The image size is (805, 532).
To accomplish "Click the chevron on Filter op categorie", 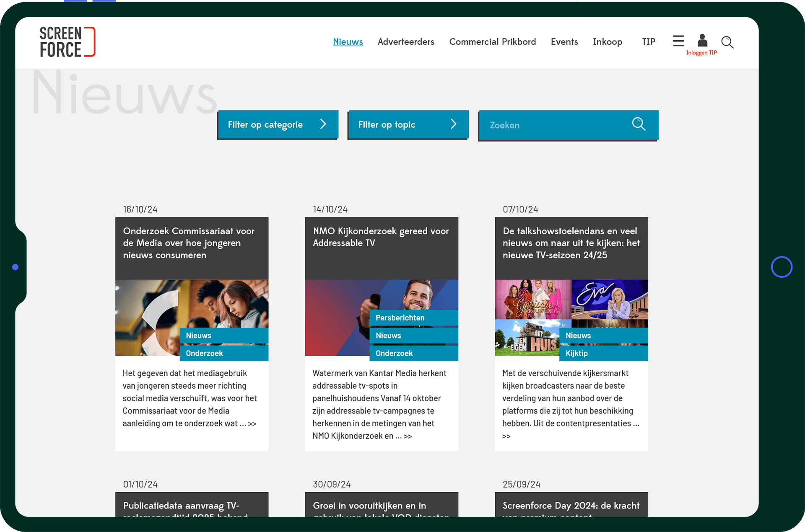I will (323, 124).
